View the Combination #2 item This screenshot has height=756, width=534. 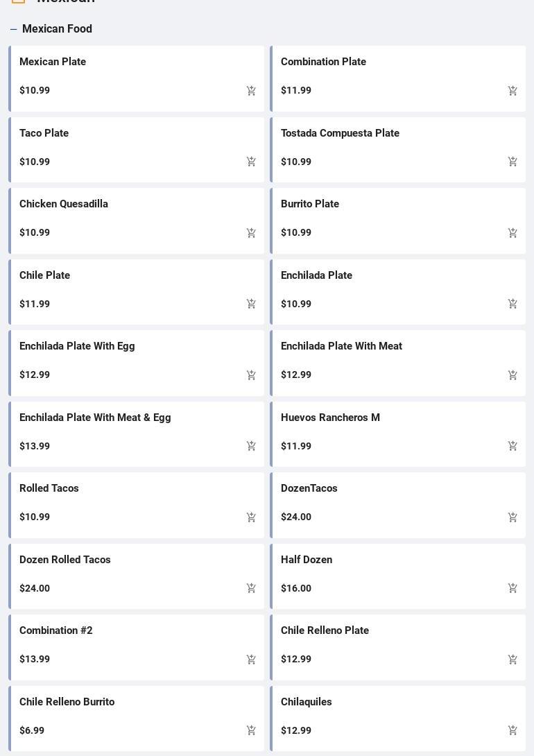point(55,630)
